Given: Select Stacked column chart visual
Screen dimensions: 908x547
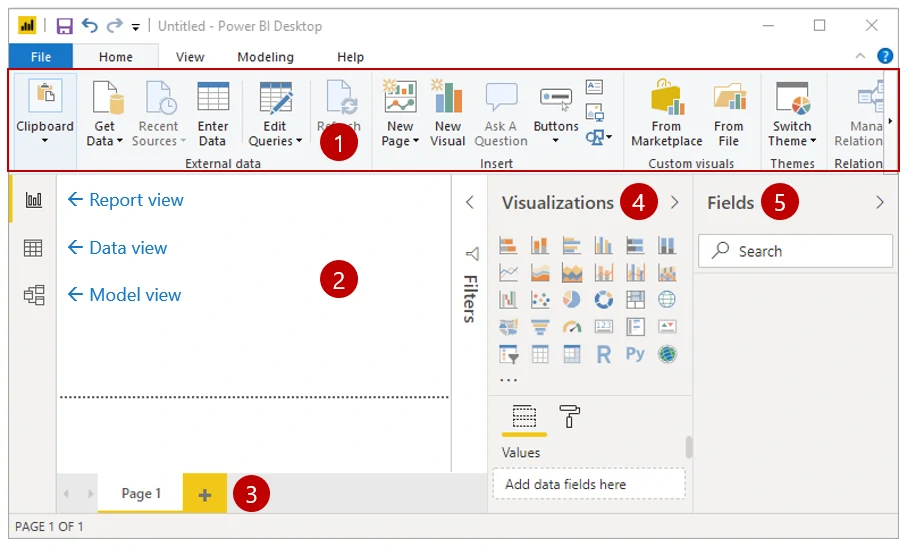Looking at the screenshot, I should [x=540, y=246].
